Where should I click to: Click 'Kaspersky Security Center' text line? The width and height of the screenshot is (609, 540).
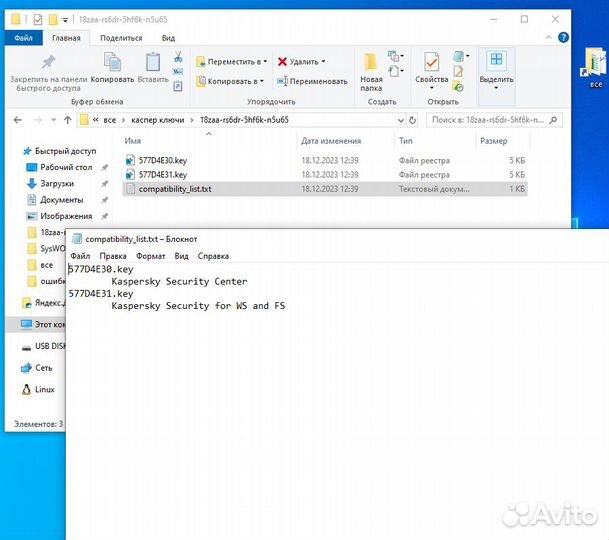tap(179, 281)
